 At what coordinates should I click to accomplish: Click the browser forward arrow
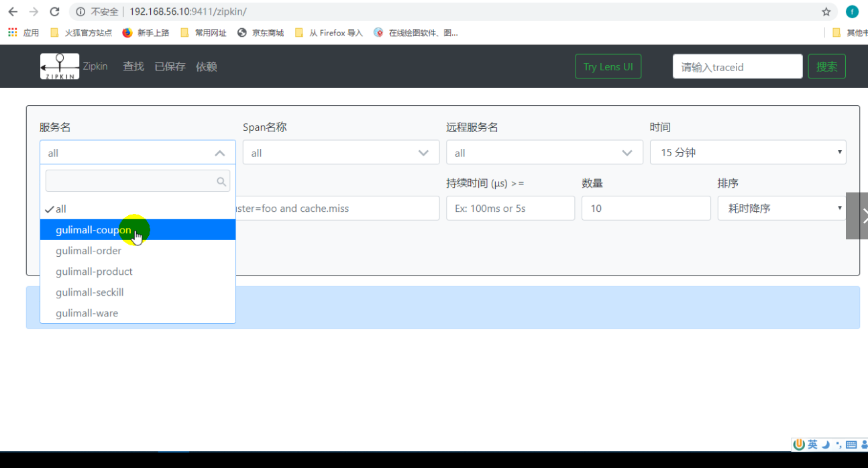(34, 11)
